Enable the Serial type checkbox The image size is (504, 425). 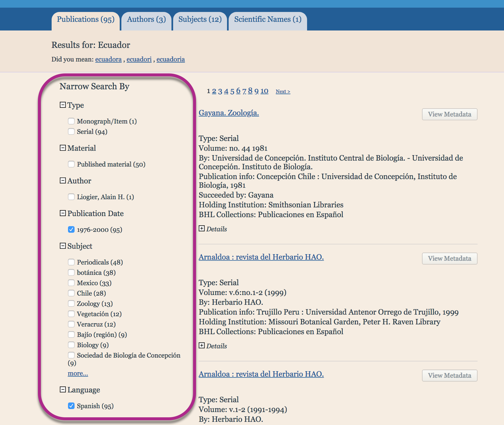(x=71, y=132)
